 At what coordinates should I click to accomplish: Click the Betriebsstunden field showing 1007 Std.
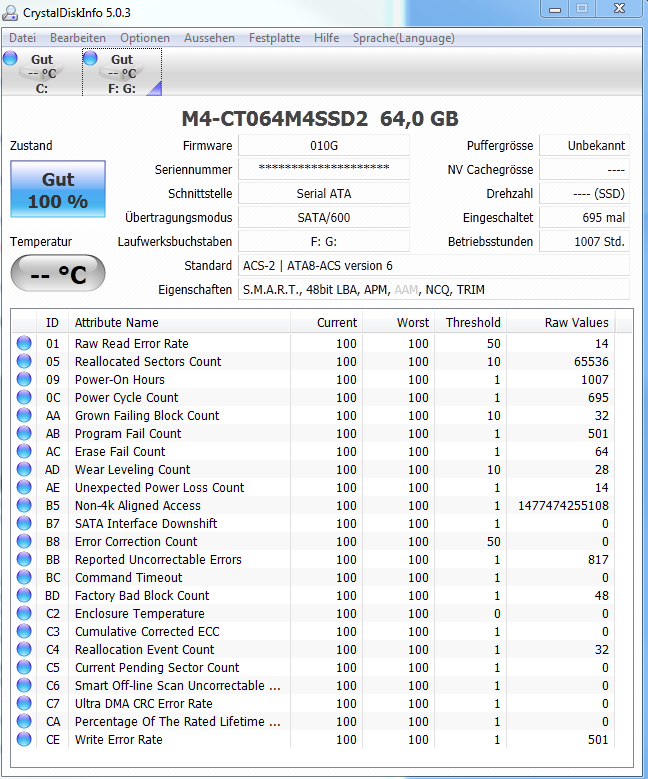pyautogui.click(x=584, y=241)
